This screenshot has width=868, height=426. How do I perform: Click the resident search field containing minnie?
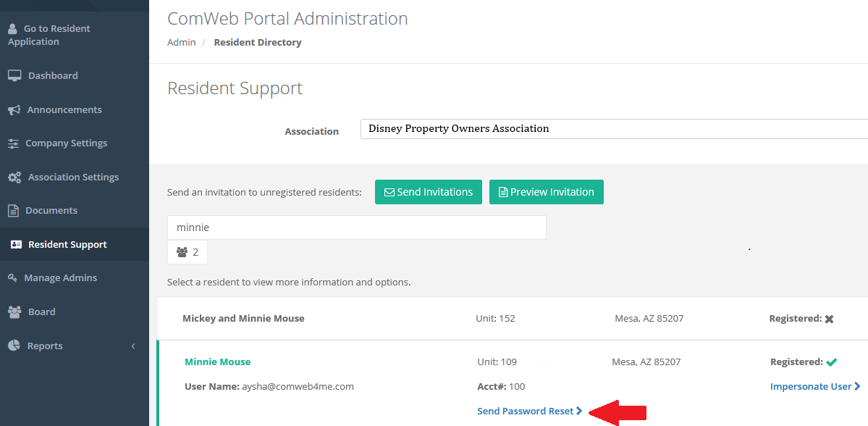[356, 227]
